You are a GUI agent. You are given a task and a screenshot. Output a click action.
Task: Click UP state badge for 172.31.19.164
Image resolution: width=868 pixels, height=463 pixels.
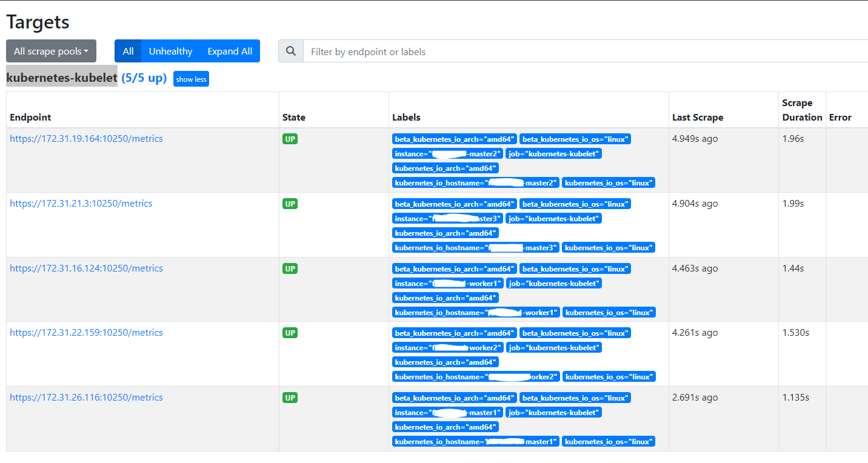290,139
